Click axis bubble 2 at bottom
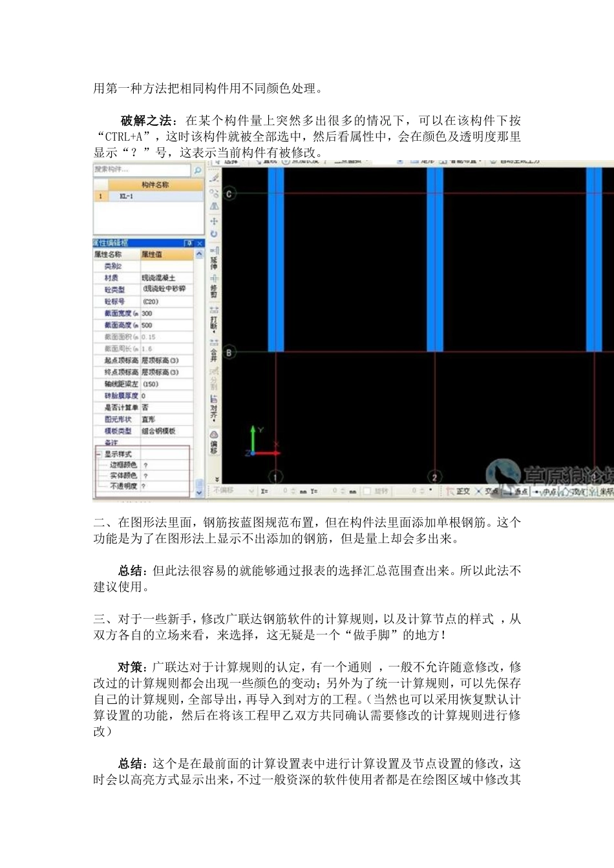614x868 pixels. (435, 477)
